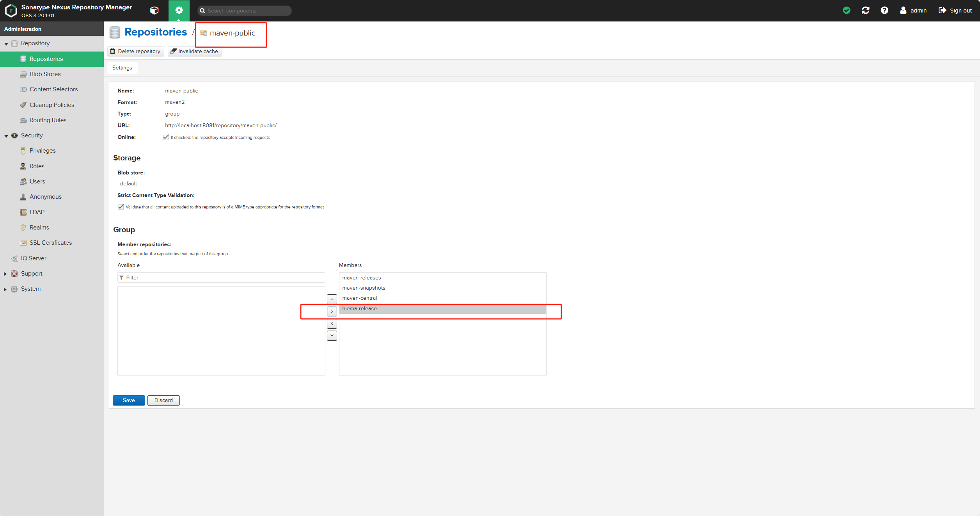The image size is (980, 516).
Task: Open the Browse cube icon in header
Action: tap(154, 11)
